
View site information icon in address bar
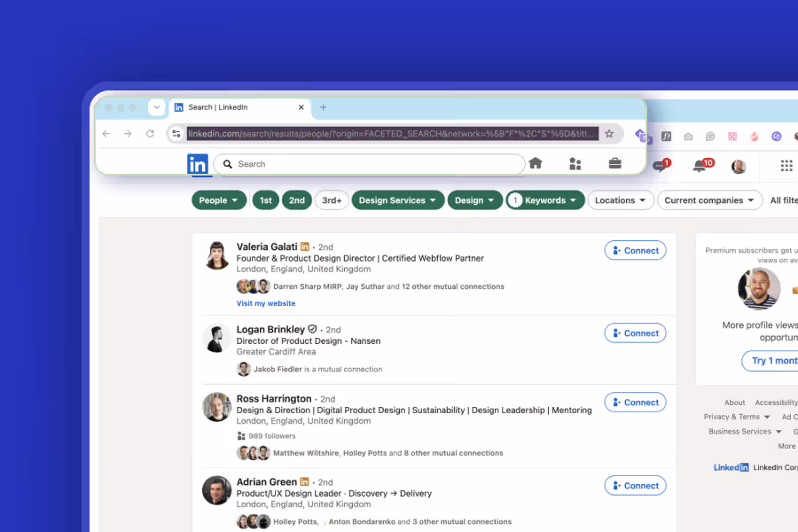point(176,134)
